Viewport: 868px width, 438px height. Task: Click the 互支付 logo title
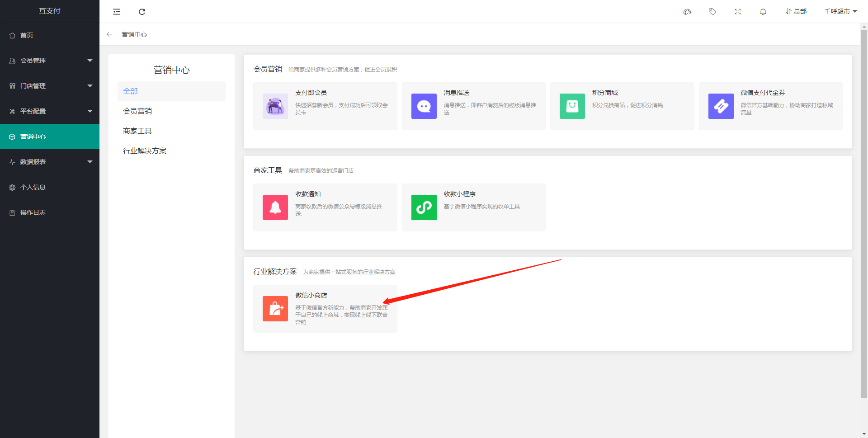tap(50, 11)
